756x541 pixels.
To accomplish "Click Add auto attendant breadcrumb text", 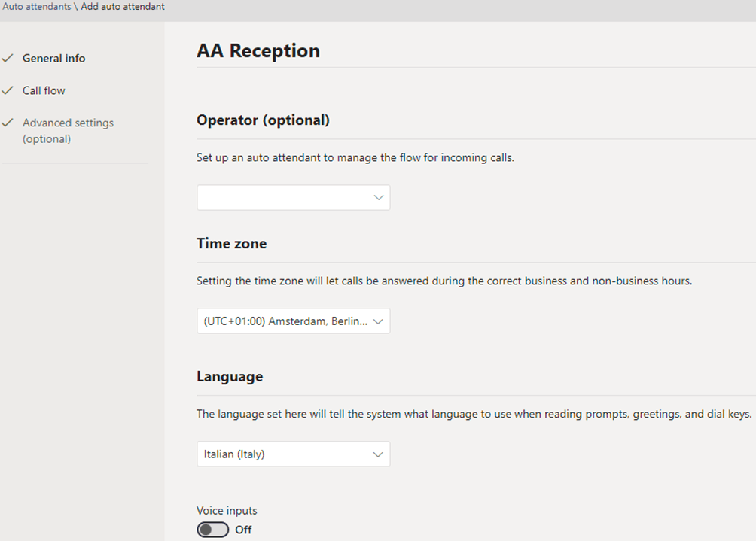I will (123, 7).
